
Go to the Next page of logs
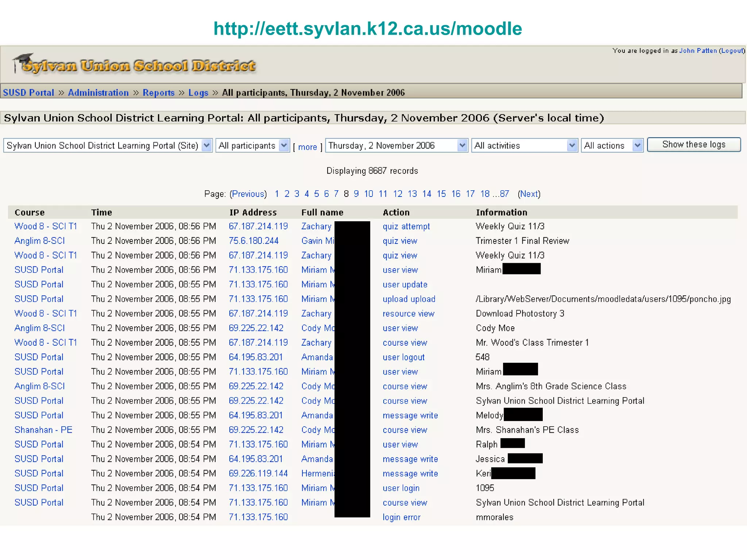529,194
